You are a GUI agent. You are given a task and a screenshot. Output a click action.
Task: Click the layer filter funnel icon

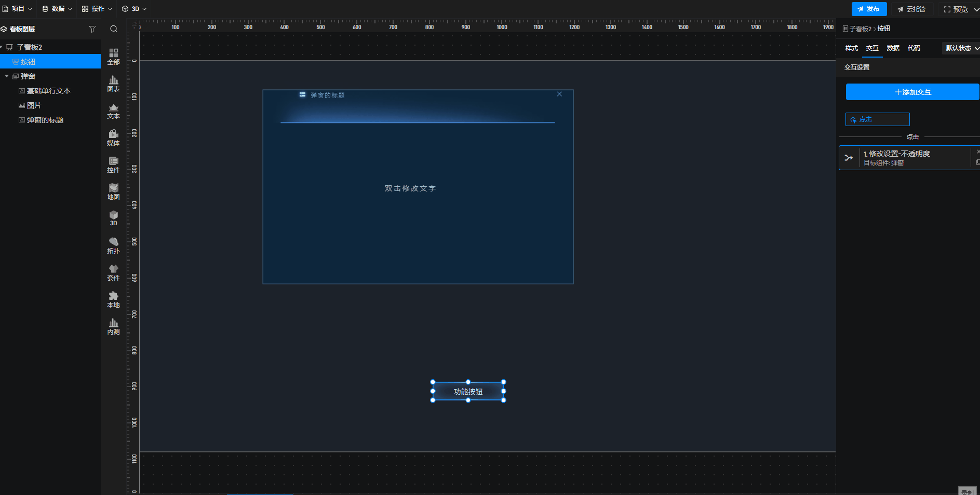click(x=92, y=29)
